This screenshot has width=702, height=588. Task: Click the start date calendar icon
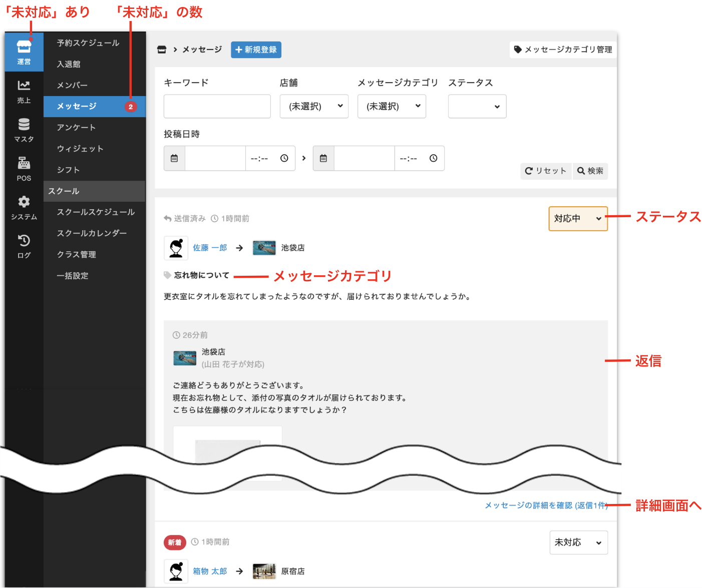pyautogui.click(x=174, y=159)
